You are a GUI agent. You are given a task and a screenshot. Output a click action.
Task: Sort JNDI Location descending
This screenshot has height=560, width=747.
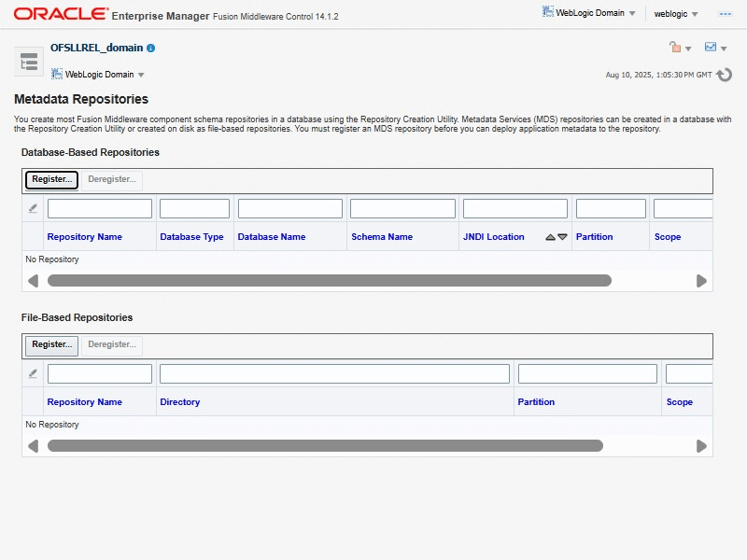563,237
